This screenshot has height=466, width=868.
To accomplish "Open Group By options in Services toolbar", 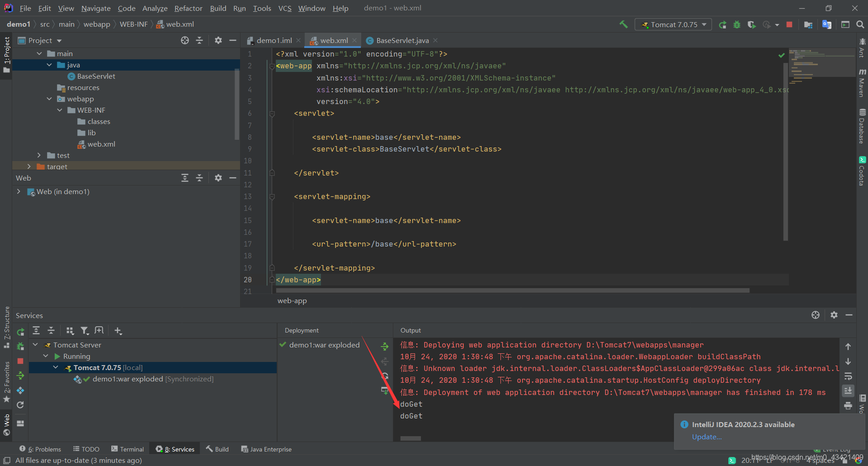I will 70,331.
